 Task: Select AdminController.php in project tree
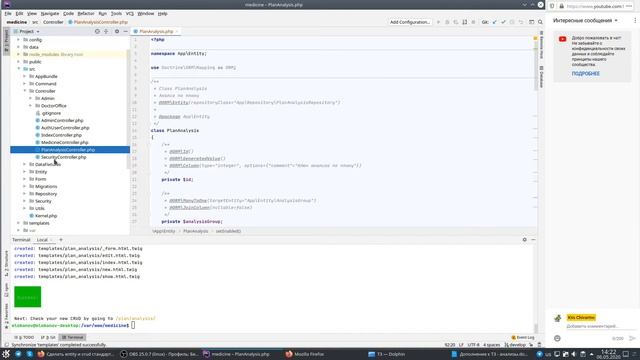pos(62,120)
